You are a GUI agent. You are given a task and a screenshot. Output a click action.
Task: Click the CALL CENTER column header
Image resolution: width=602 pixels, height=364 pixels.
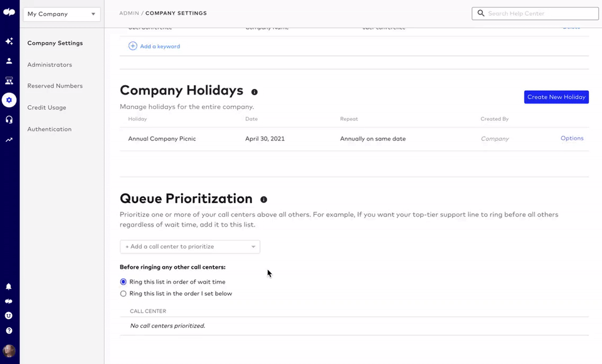(148, 311)
